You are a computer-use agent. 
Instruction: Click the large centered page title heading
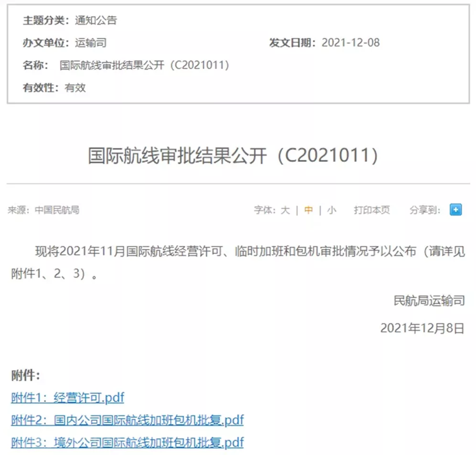point(233,156)
